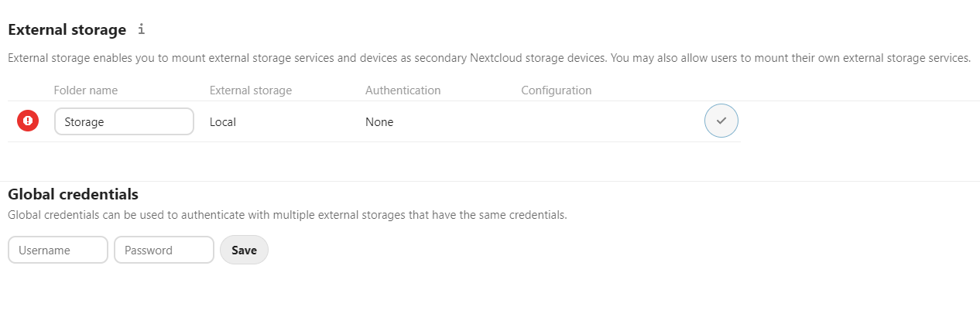This screenshot has width=980, height=317.
Task: Click the External storage description paragraph
Action: [489, 58]
